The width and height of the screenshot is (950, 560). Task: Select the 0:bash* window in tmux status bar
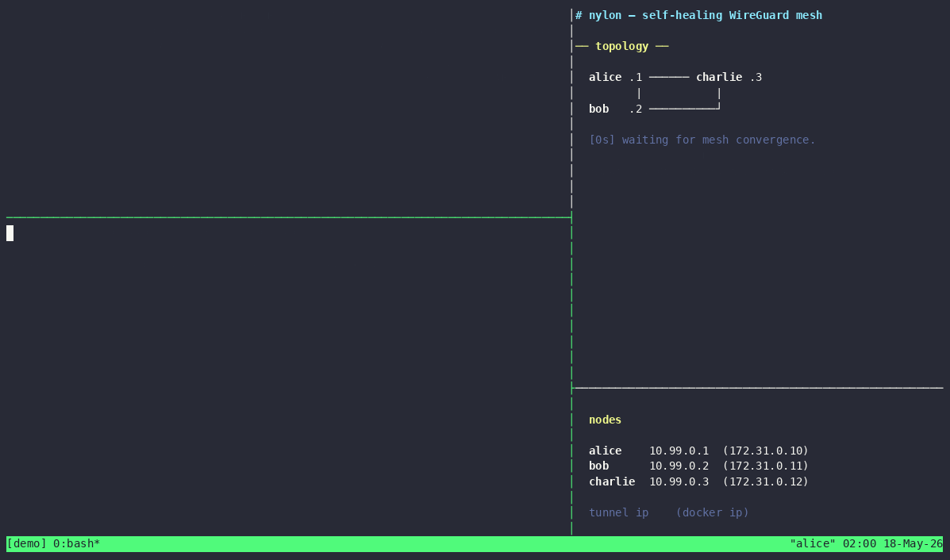tap(76, 543)
